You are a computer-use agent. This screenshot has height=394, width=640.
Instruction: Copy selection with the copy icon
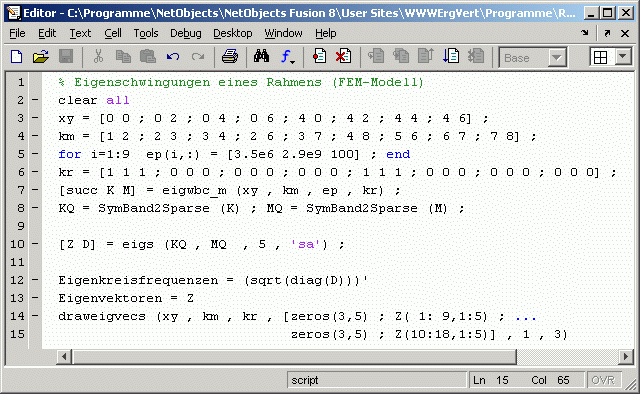123,56
